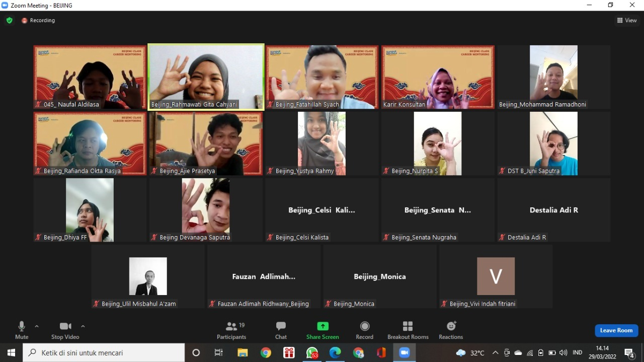The width and height of the screenshot is (644, 362).
Task: Open the Reactions emoji picker
Action: click(451, 330)
